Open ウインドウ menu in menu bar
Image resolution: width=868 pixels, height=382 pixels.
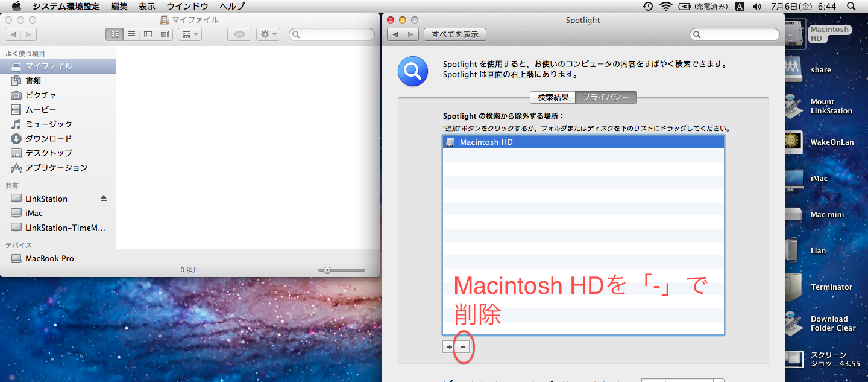(187, 6)
